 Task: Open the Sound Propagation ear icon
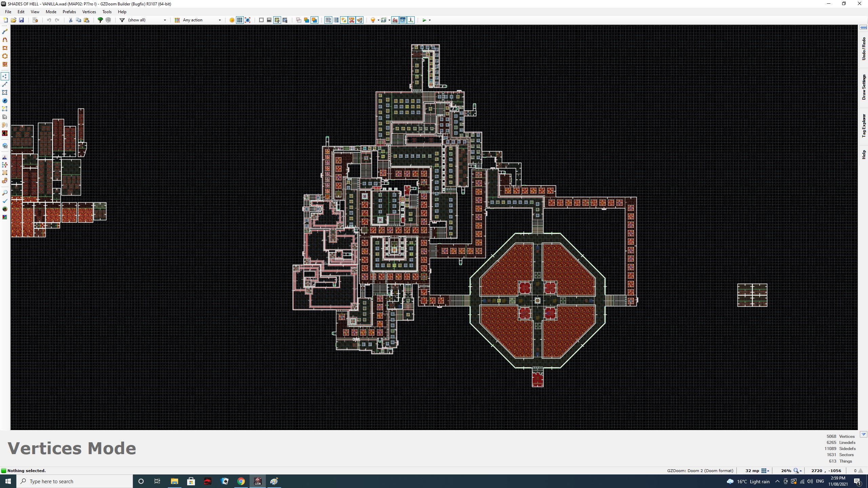click(x=5, y=125)
